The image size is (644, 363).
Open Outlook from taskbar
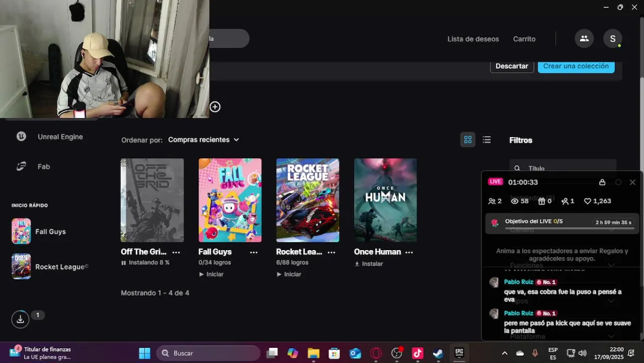pos(355,353)
